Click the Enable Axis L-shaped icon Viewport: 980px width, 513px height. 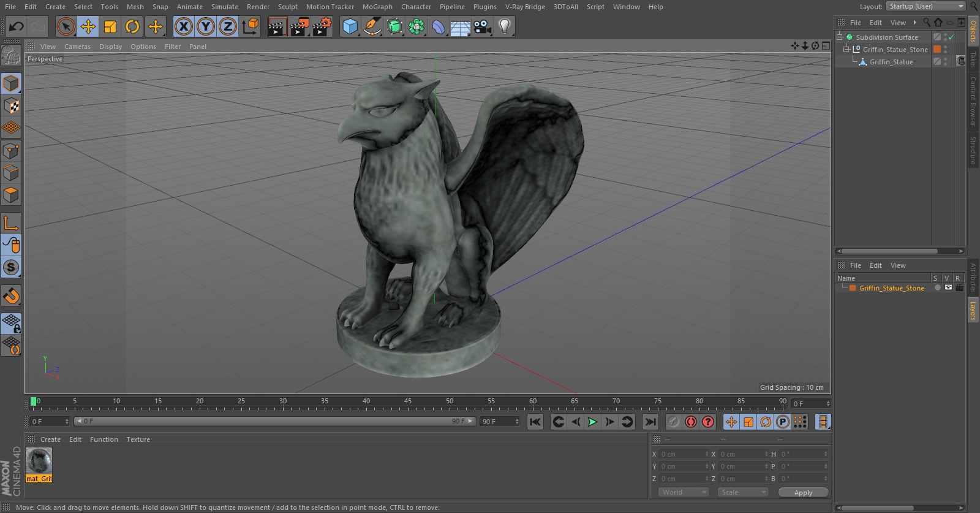[x=11, y=222]
